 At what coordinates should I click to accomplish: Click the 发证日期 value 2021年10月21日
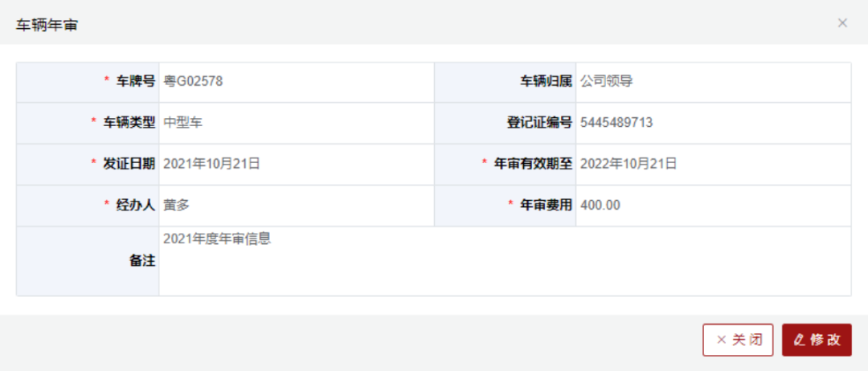[x=211, y=164]
